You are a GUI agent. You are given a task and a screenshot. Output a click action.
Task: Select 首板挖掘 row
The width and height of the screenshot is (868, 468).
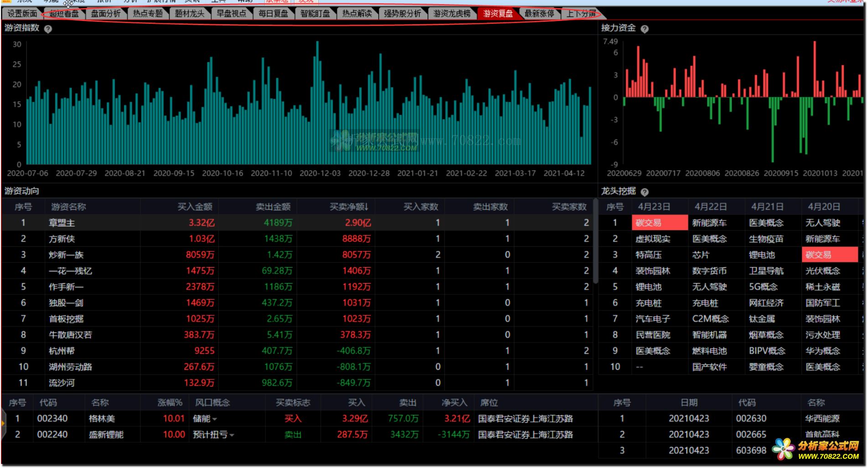pos(297,319)
